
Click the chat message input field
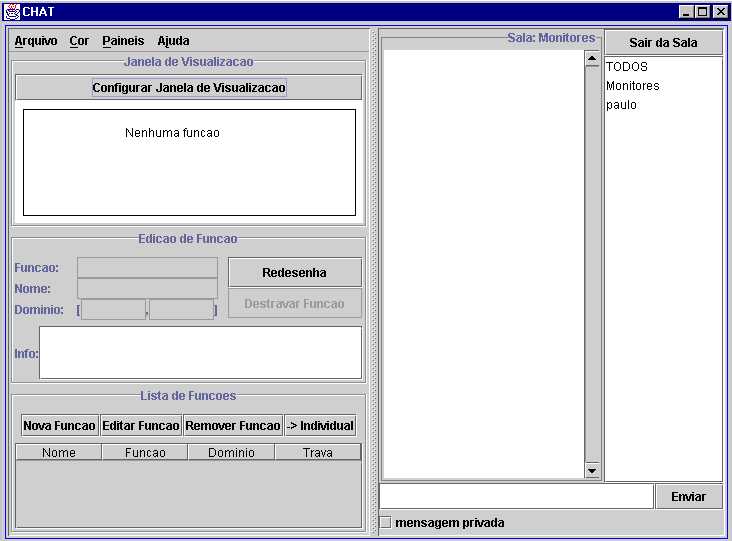516,496
